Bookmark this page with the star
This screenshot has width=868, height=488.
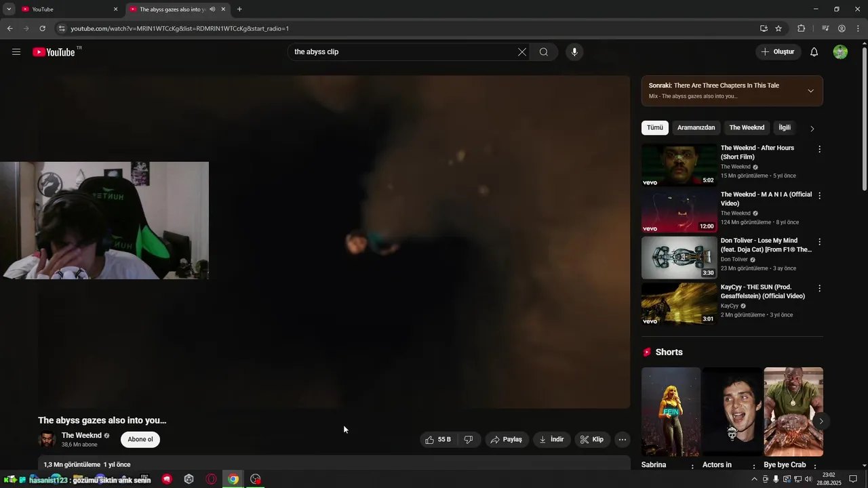778,28
